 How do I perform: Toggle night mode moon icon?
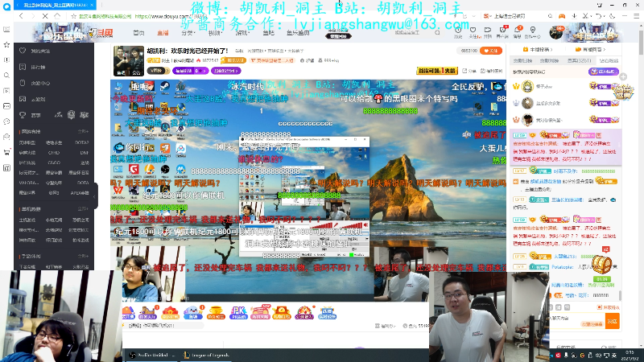612,16
